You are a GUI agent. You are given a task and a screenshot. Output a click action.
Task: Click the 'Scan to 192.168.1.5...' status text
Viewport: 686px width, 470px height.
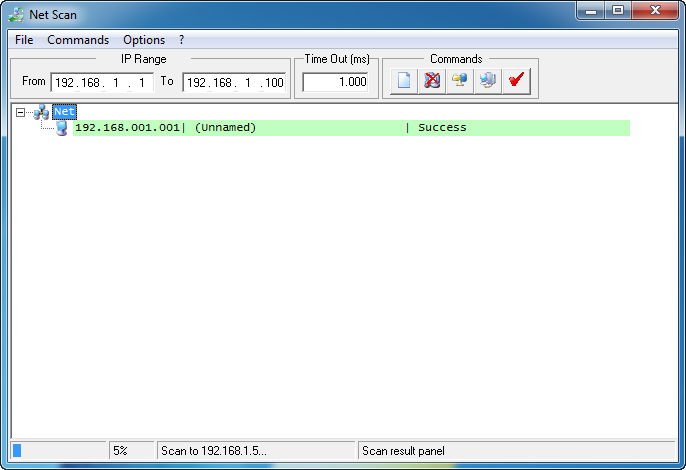pyautogui.click(x=255, y=451)
